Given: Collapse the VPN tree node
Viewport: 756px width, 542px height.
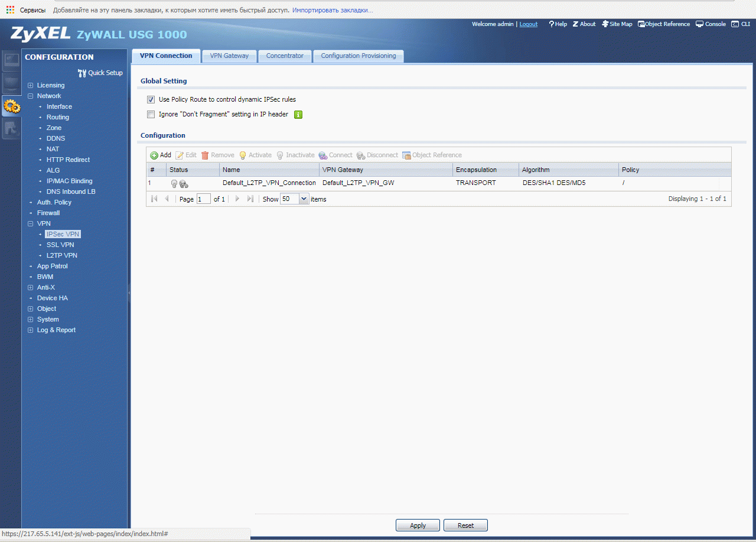Looking at the screenshot, I should [30, 223].
